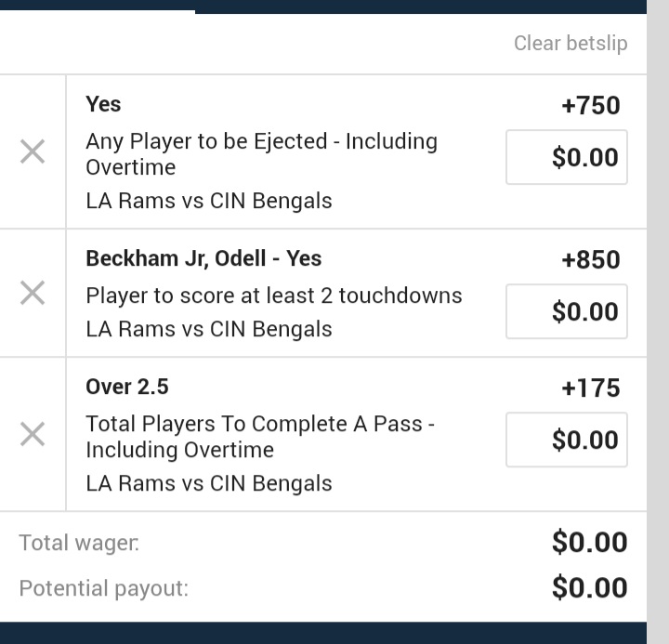Focus wager field for Over 2.5 bet
This screenshot has height=644, width=669.
[566, 440]
